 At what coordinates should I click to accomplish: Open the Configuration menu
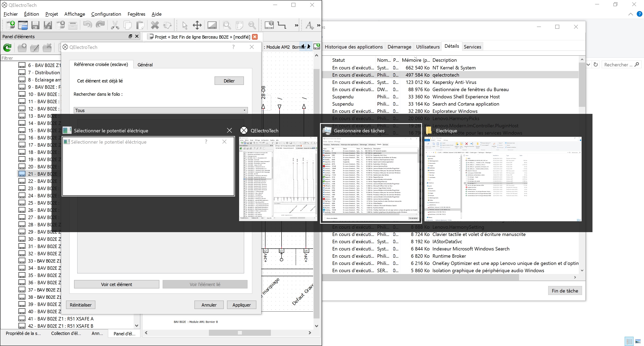click(106, 14)
